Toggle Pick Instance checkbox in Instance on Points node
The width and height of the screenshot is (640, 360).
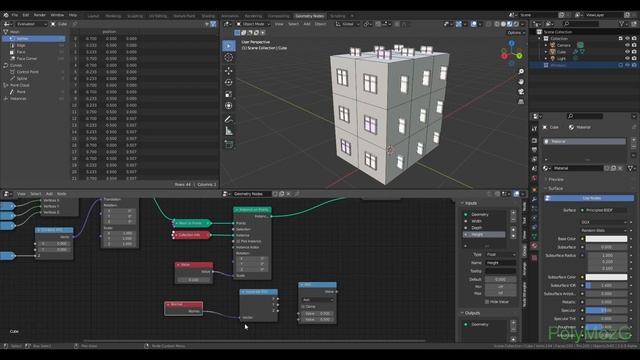tap(238, 241)
